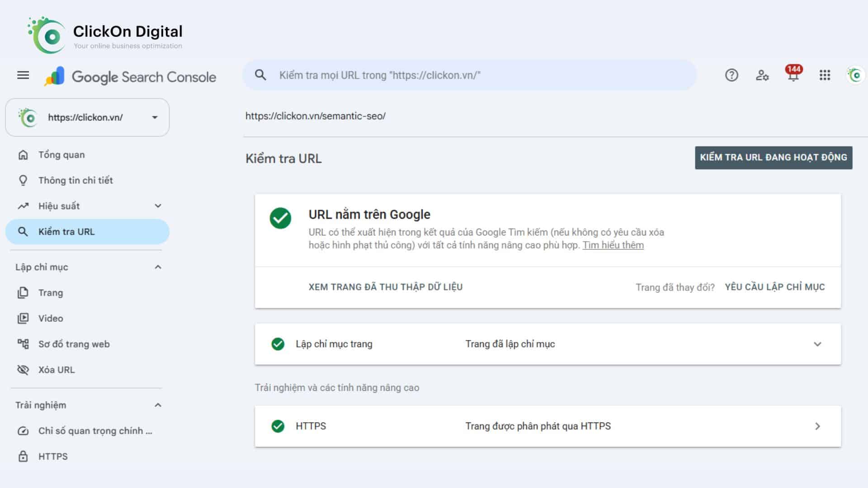
Task: Focus the URL inspection search field
Action: tap(469, 75)
